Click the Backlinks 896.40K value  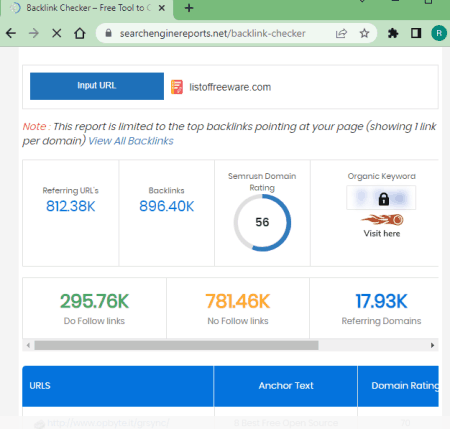click(166, 206)
